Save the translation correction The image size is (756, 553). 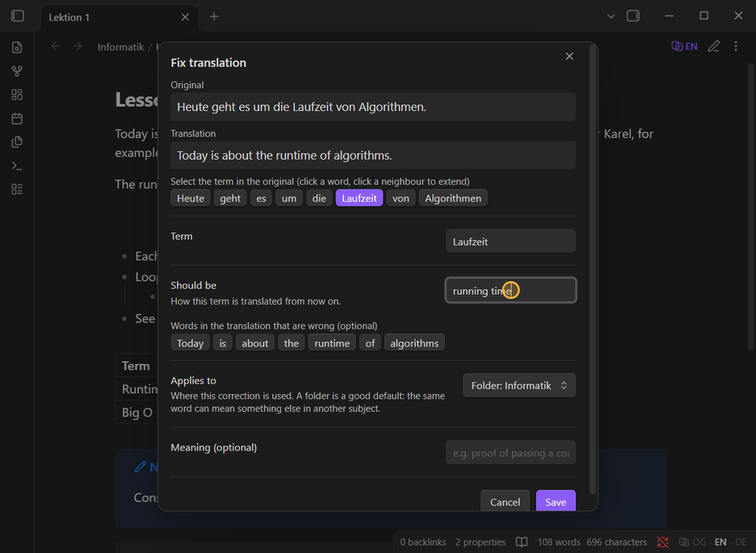(x=555, y=501)
